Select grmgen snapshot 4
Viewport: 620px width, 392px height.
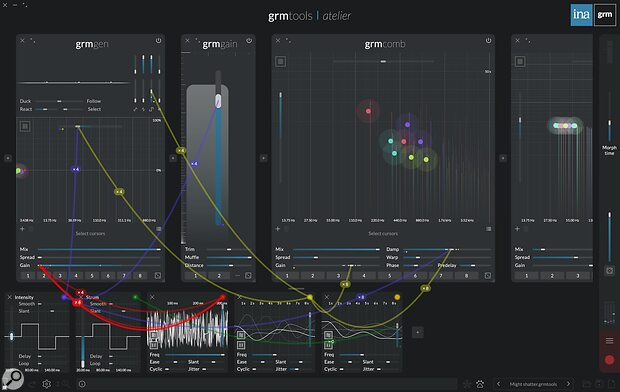click(76, 276)
